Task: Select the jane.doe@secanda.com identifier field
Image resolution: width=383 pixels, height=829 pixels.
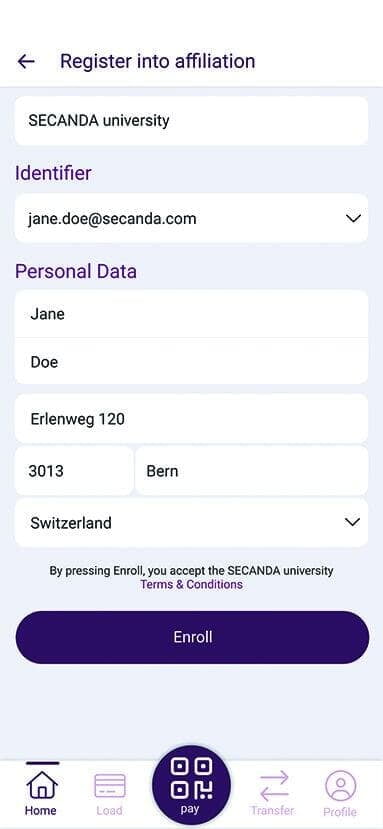Action: click(x=191, y=218)
